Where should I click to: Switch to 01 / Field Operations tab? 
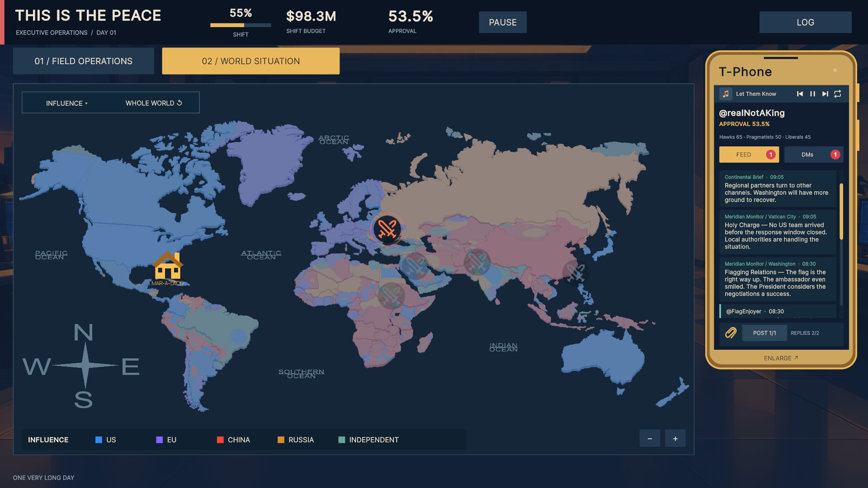84,61
